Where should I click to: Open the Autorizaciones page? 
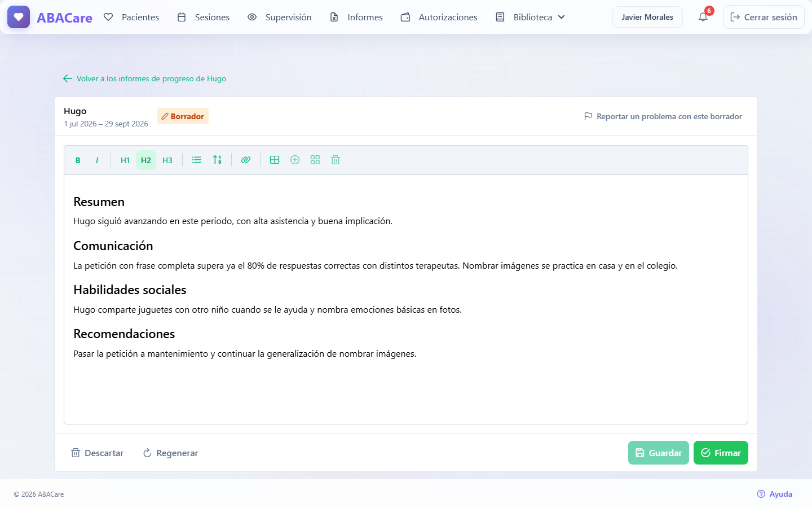pyautogui.click(x=439, y=17)
